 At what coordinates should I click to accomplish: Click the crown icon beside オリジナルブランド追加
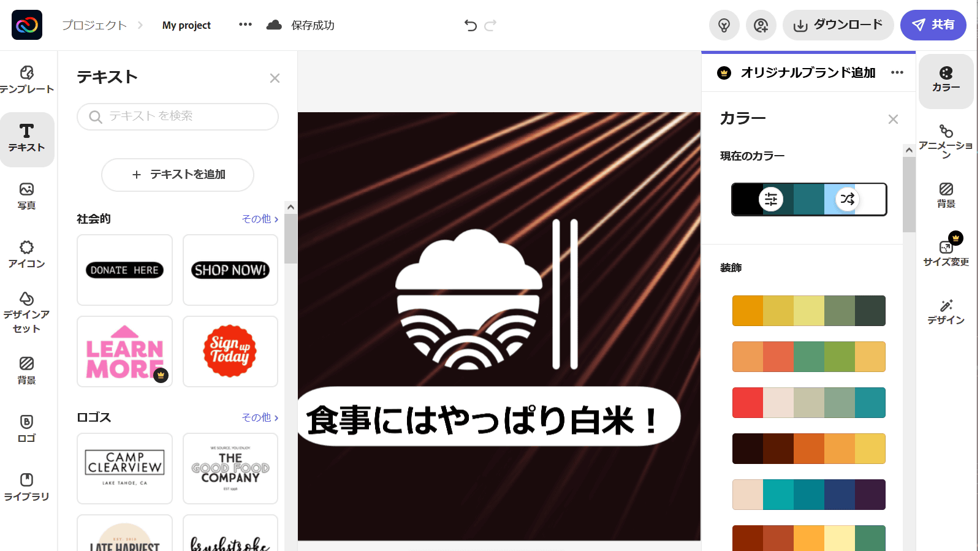pyautogui.click(x=724, y=73)
